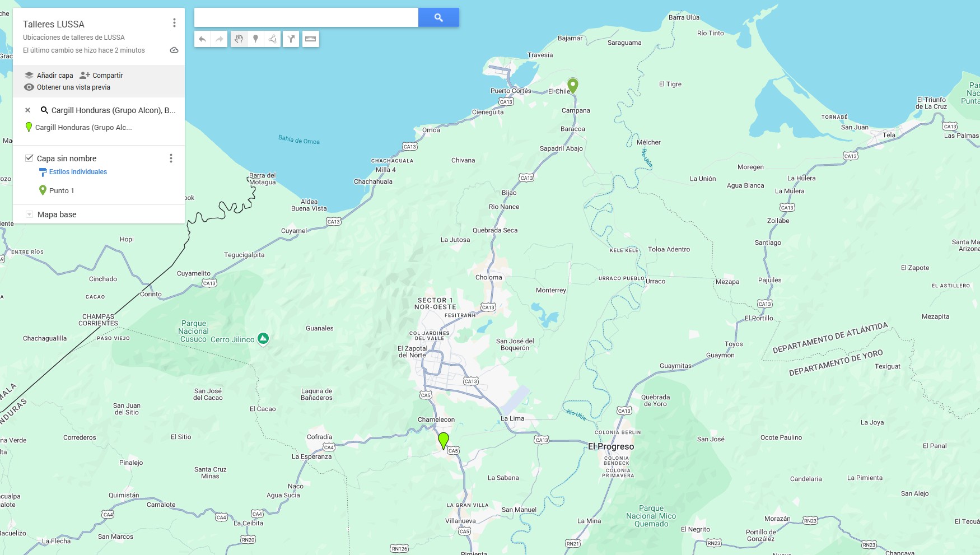Dismiss the Cargill Honduras search result with X
The image size is (980, 555).
coord(27,110)
